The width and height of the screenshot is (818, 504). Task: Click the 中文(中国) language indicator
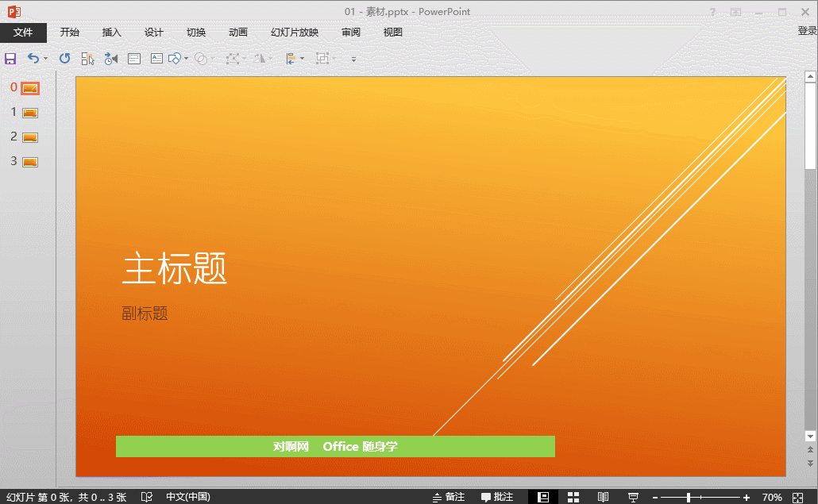[x=188, y=497]
